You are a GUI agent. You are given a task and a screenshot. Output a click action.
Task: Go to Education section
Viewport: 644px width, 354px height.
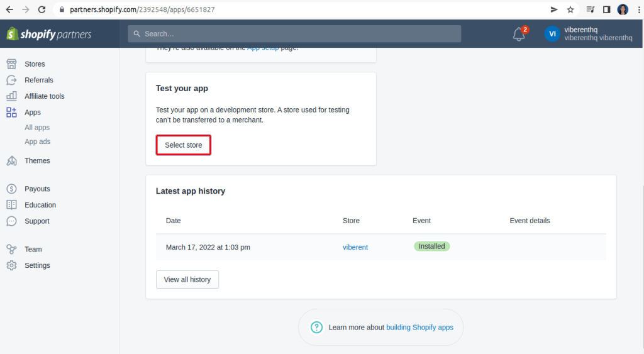click(x=40, y=205)
